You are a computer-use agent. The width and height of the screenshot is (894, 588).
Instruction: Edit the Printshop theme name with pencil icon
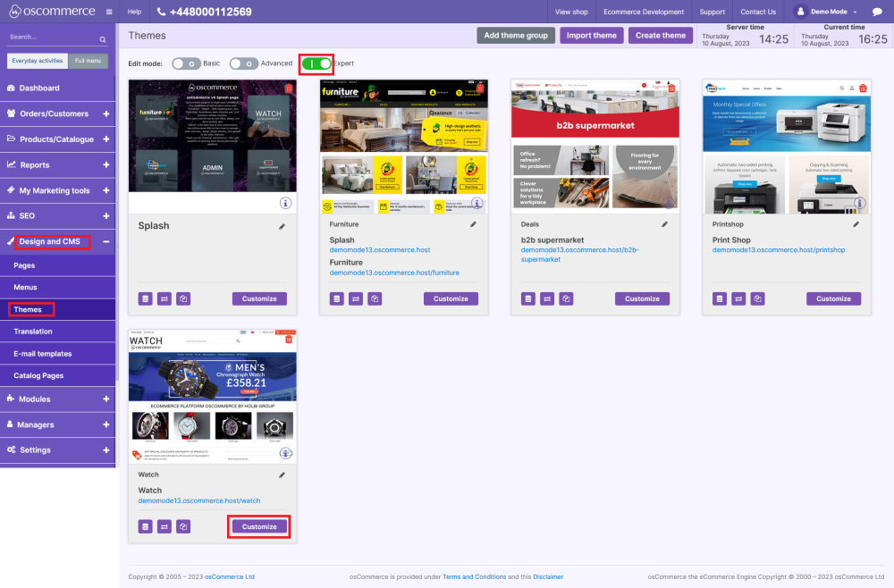(x=856, y=225)
